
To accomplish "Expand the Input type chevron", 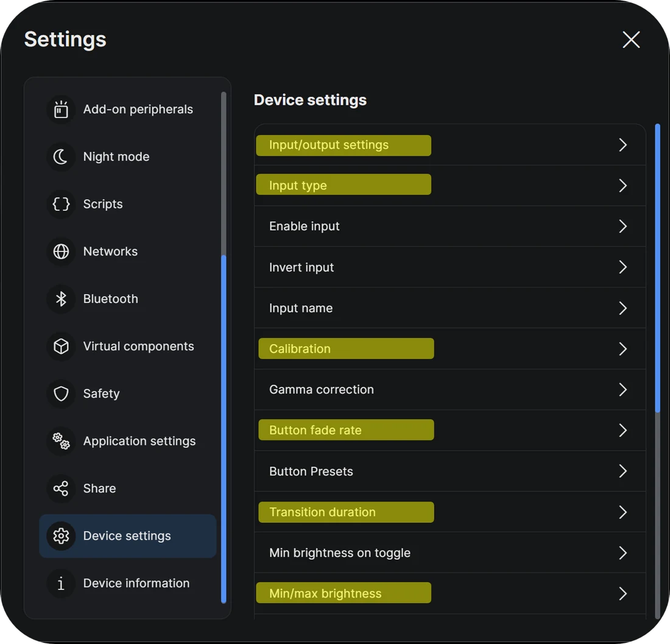I will click(x=623, y=186).
